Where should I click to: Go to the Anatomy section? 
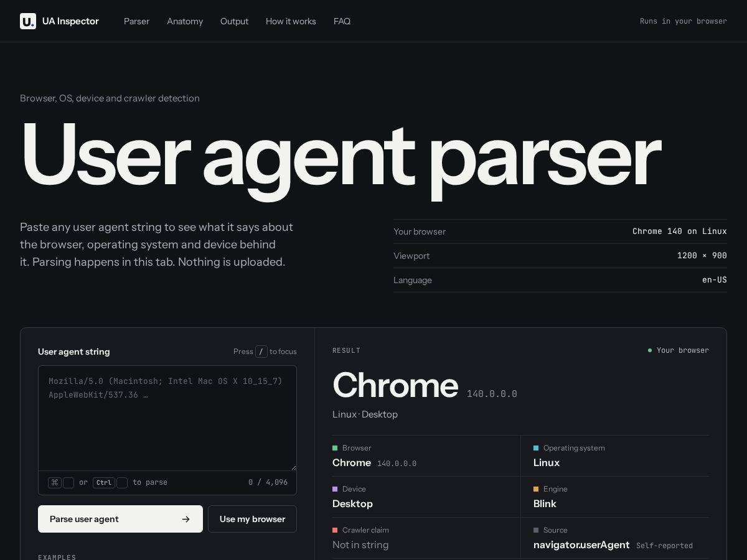coord(185,21)
